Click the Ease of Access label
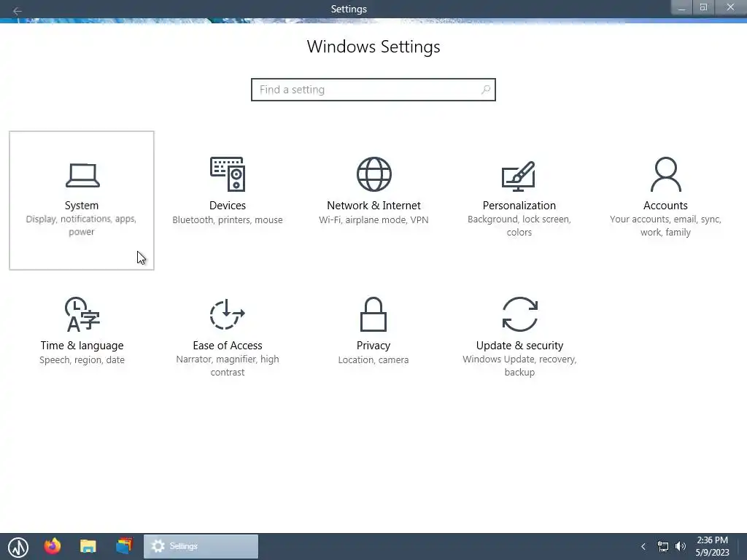 point(228,345)
